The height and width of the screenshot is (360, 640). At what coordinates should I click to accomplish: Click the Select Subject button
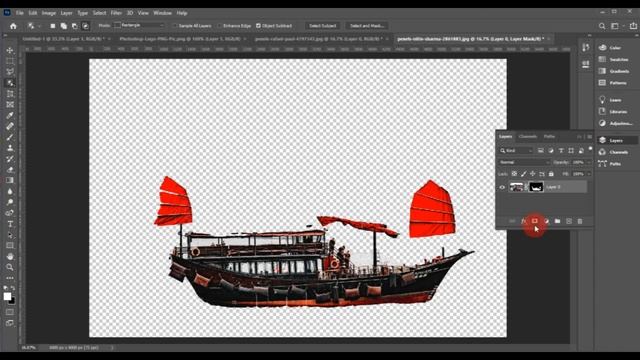(x=322, y=26)
